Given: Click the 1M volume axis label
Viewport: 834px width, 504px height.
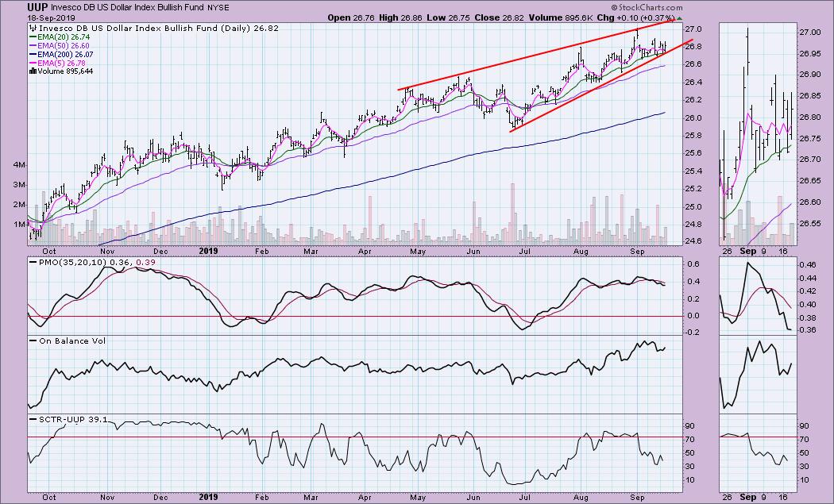Looking at the screenshot, I should click(20, 225).
